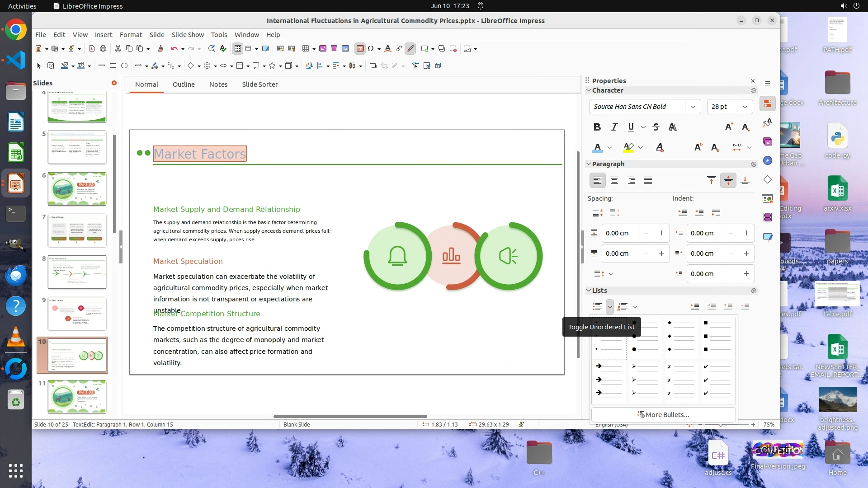This screenshot has height=488, width=868.
Task: Apply Strikethrough from Character panel
Action: click(x=656, y=127)
